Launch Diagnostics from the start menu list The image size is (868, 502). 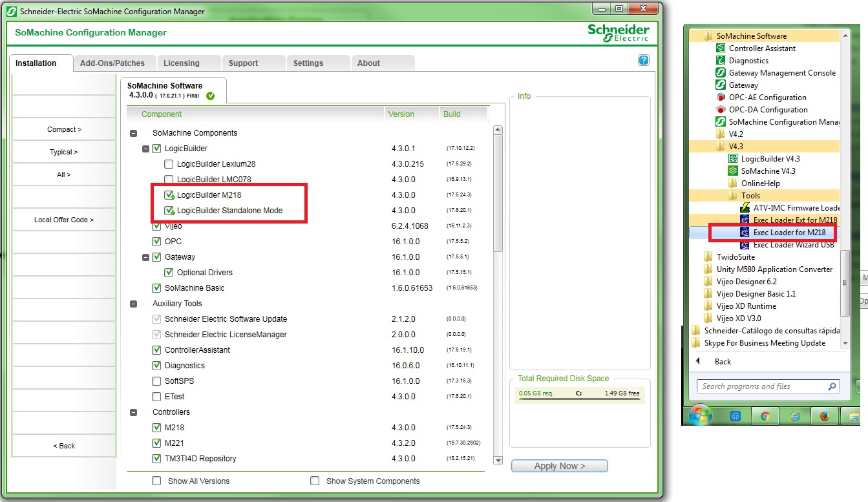(748, 61)
